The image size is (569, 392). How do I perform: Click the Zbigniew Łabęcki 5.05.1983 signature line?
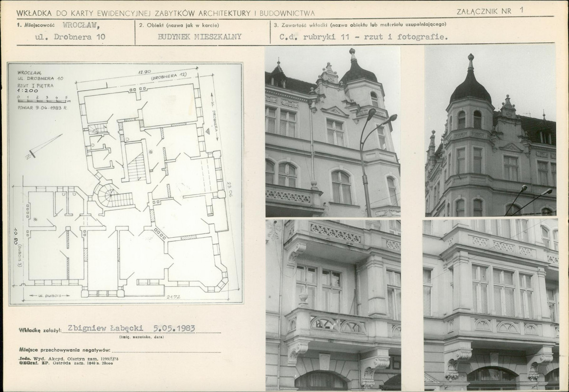pos(132,328)
